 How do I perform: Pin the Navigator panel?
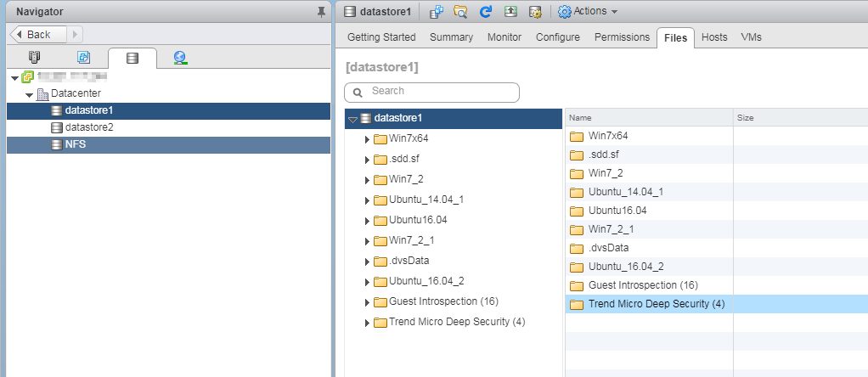point(320,12)
